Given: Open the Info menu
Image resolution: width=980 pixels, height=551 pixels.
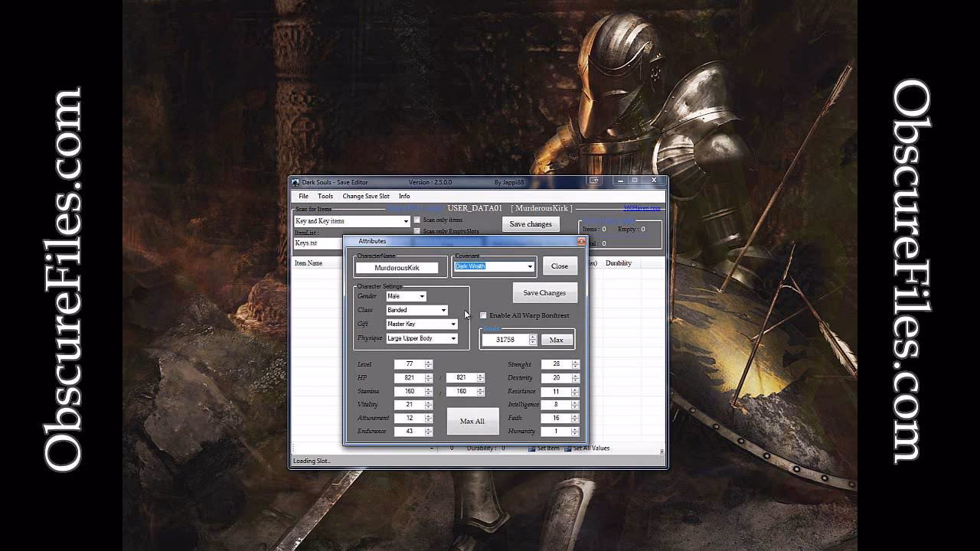Looking at the screenshot, I should [x=404, y=196].
